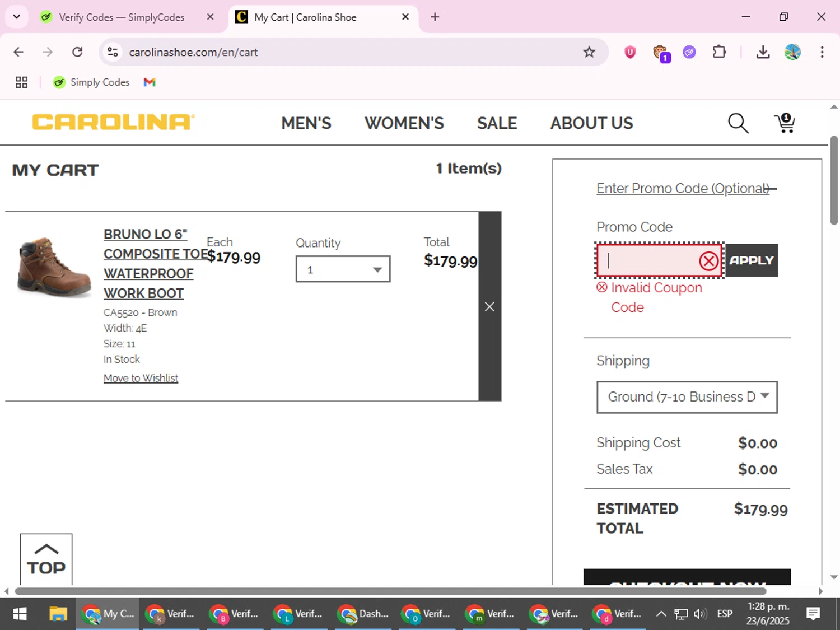This screenshot has width=840, height=630.
Task: Open the site search magnifier icon
Action: coord(738,123)
